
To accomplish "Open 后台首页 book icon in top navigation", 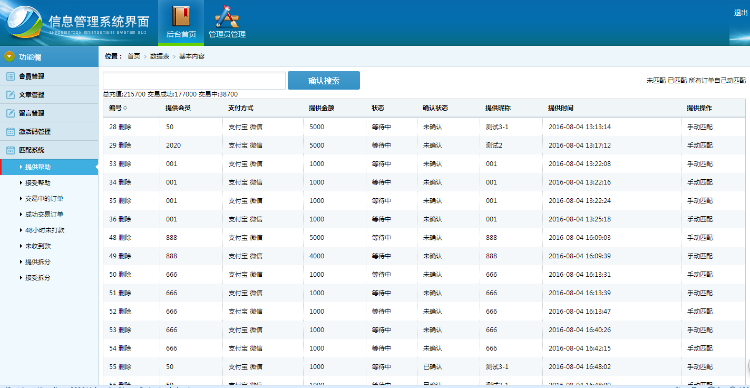I will tap(181, 17).
